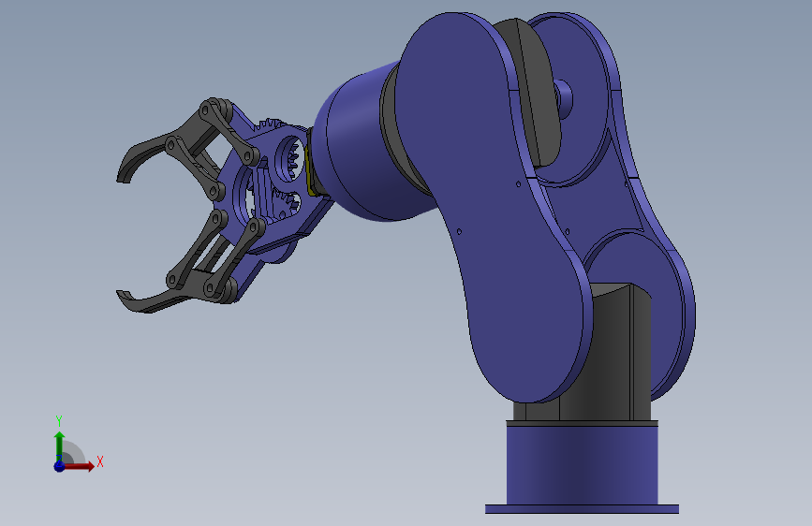Click the green Y axis arrow of the triad

(x=59, y=446)
